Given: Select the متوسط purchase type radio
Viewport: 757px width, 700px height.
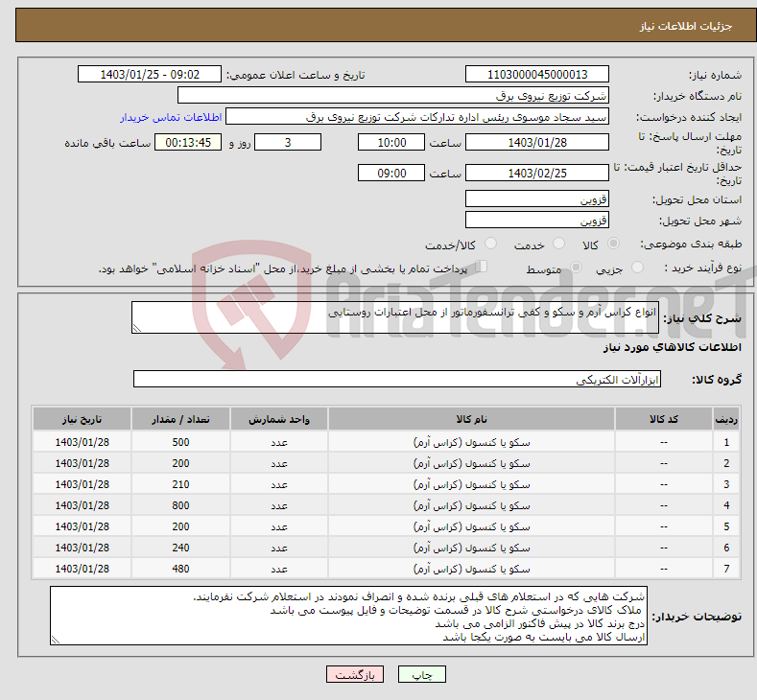Looking at the screenshot, I should [x=576, y=268].
